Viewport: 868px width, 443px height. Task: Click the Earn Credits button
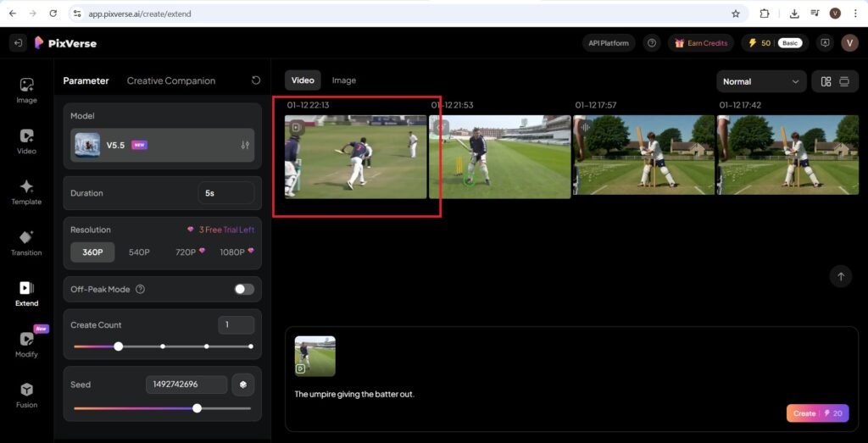700,43
